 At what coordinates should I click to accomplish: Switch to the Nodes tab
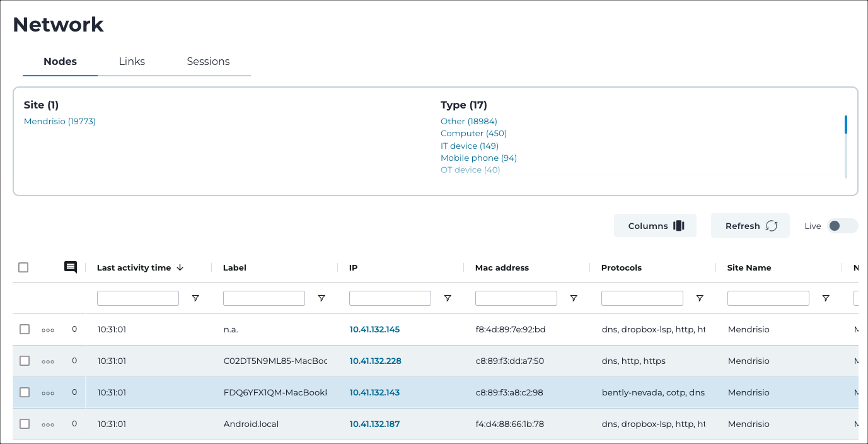(60, 61)
